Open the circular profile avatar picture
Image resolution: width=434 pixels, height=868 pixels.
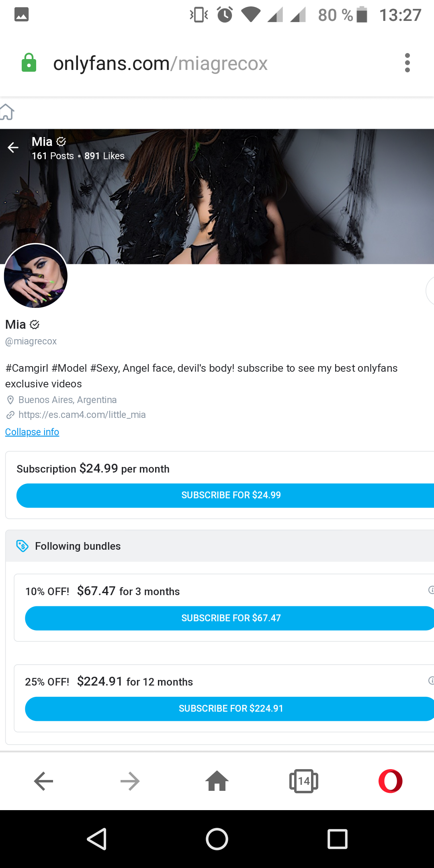(x=36, y=276)
